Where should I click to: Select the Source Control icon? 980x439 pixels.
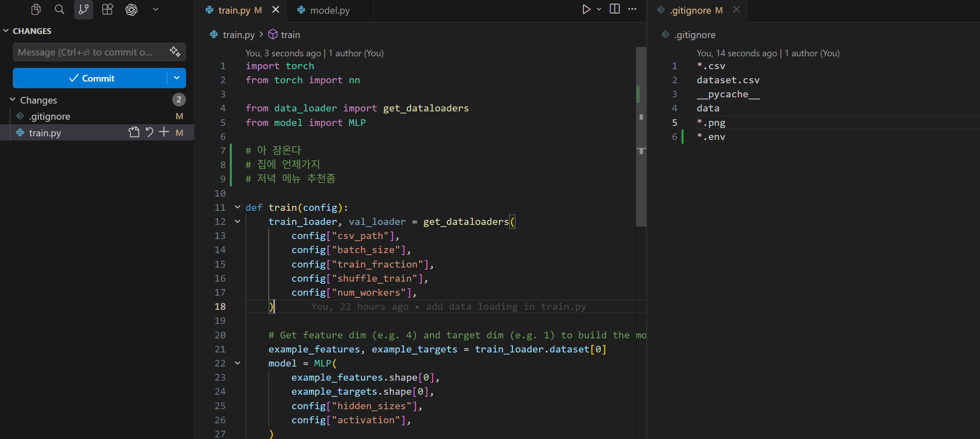click(x=83, y=10)
